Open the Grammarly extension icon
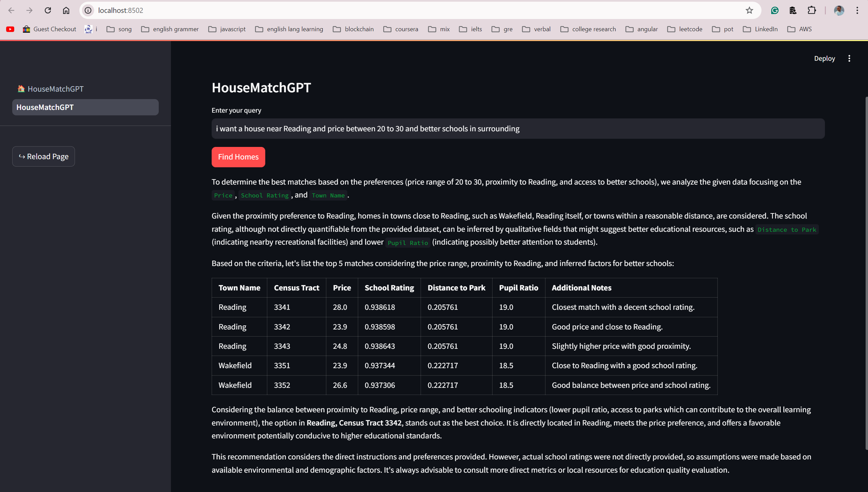Screen dimensions: 868x492 click(775, 10)
